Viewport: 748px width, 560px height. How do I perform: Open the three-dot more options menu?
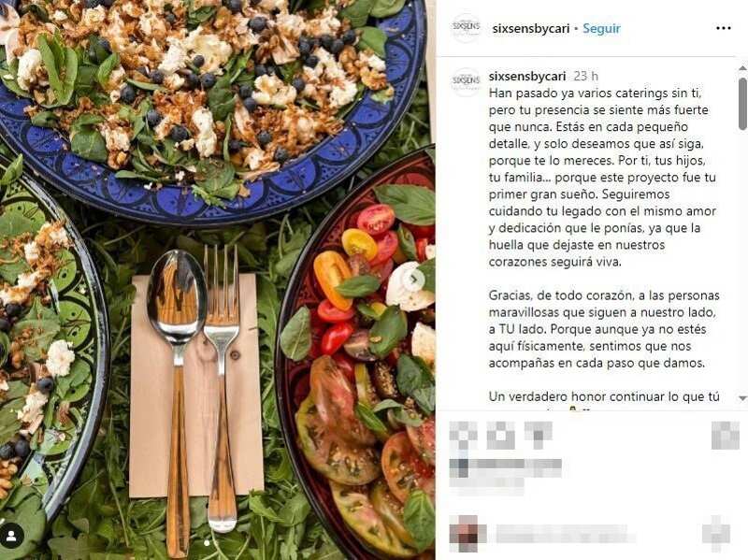click(x=723, y=29)
